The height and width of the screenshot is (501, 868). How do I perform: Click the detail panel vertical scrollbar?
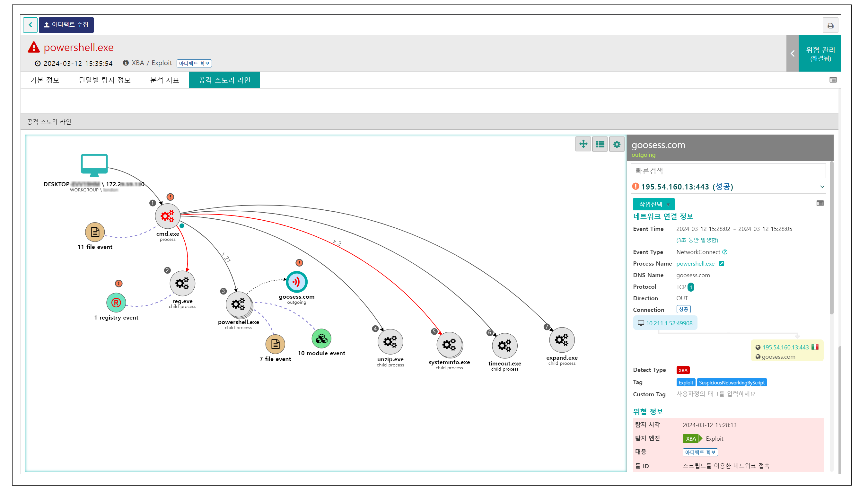[831, 237]
